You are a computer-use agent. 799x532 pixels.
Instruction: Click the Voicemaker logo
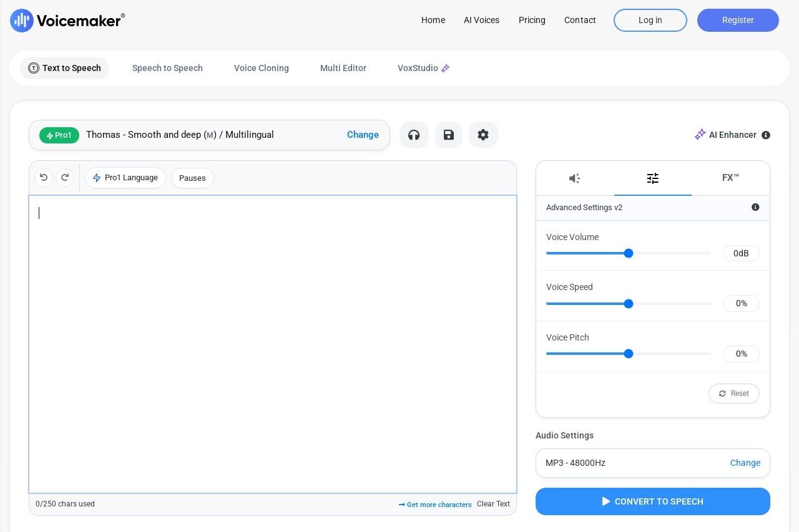click(67, 21)
